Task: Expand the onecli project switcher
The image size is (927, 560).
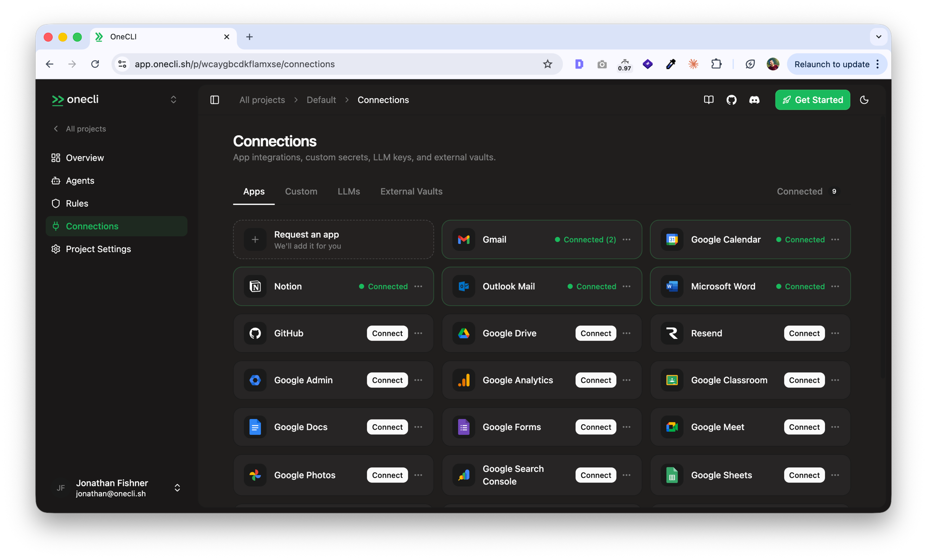Action: [x=173, y=100]
